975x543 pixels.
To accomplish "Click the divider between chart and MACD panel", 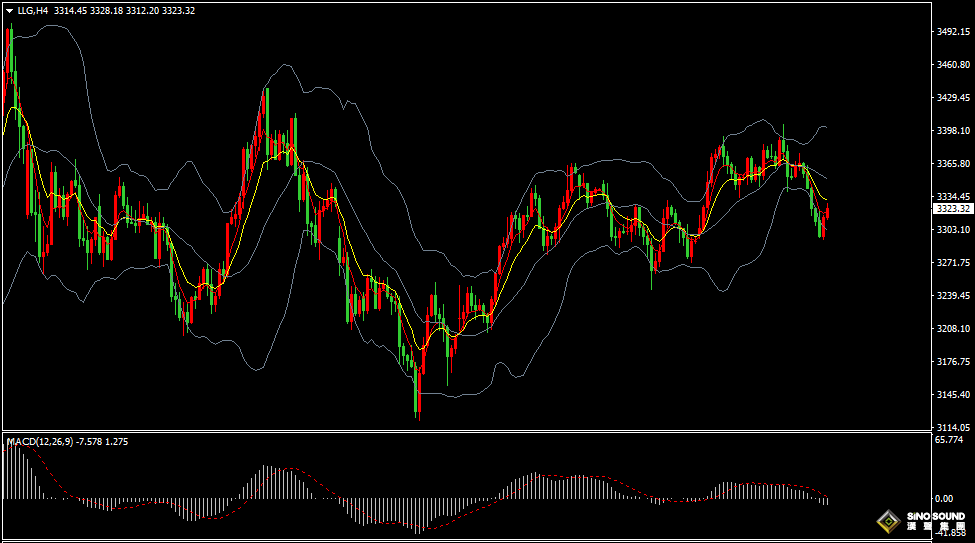I will (x=465, y=432).
